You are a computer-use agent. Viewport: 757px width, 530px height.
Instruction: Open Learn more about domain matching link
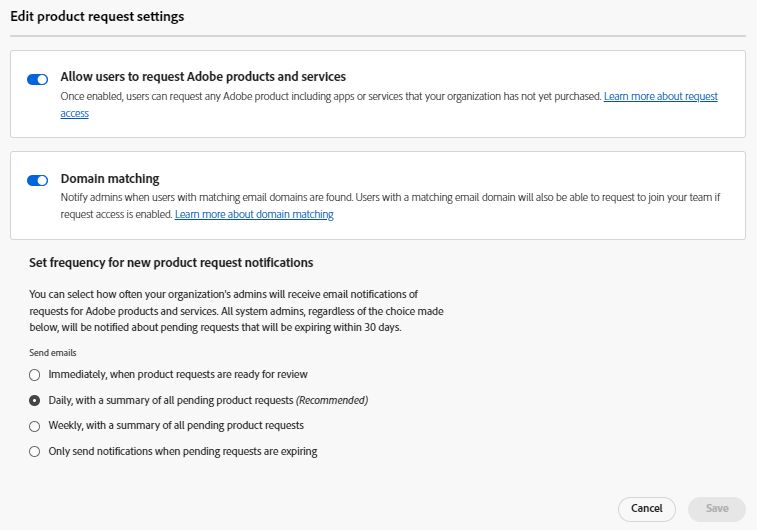(254, 215)
